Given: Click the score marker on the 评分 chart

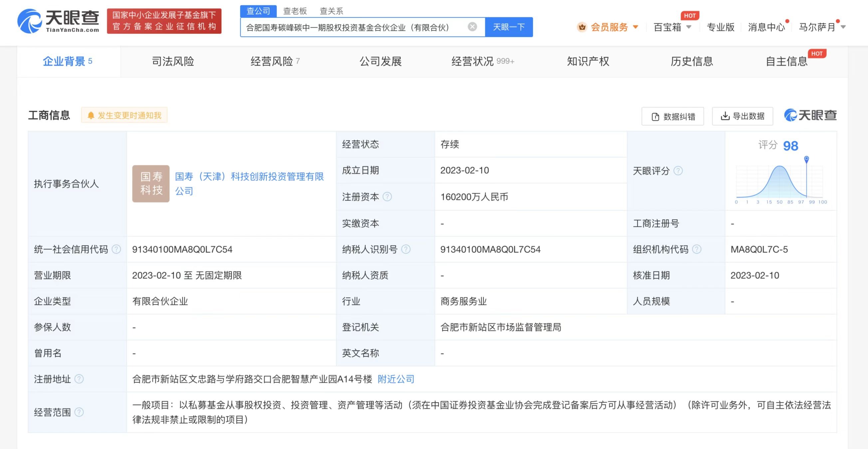Looking at the screenshot, I should 806,158.
